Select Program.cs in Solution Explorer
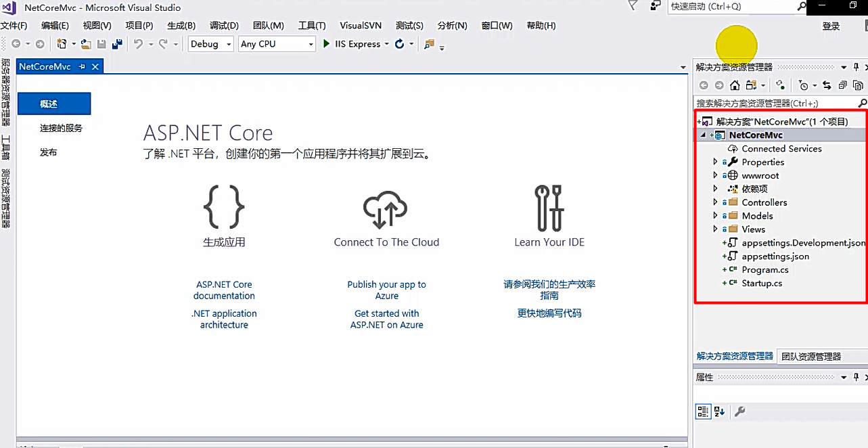This screenshot has width=868, height=448. coord(765,269)
